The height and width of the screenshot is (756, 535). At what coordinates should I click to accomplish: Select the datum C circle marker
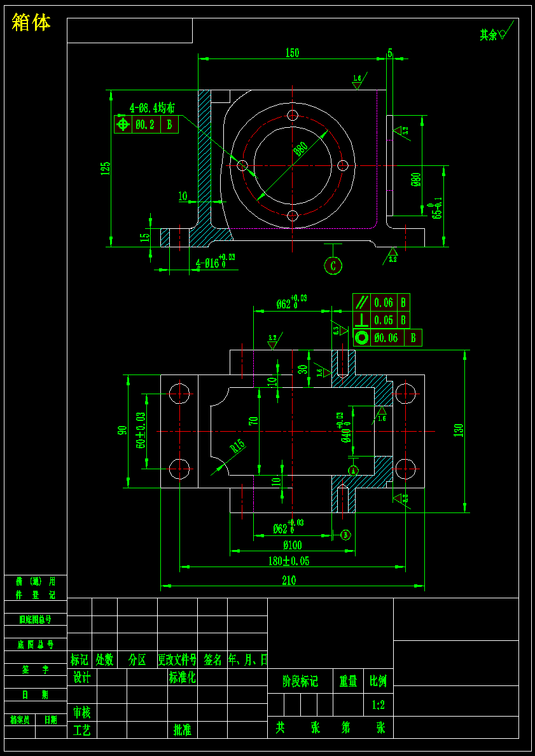pos(333,266)
